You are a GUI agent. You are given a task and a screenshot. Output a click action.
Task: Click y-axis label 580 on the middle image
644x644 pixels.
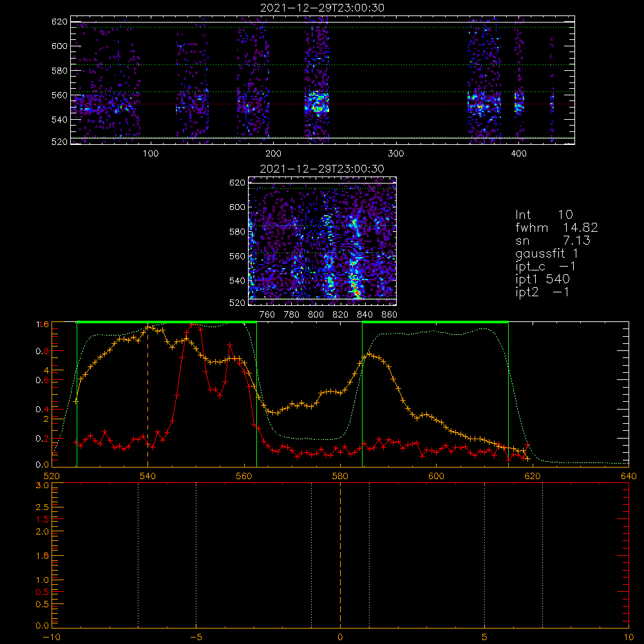point(237,232)
